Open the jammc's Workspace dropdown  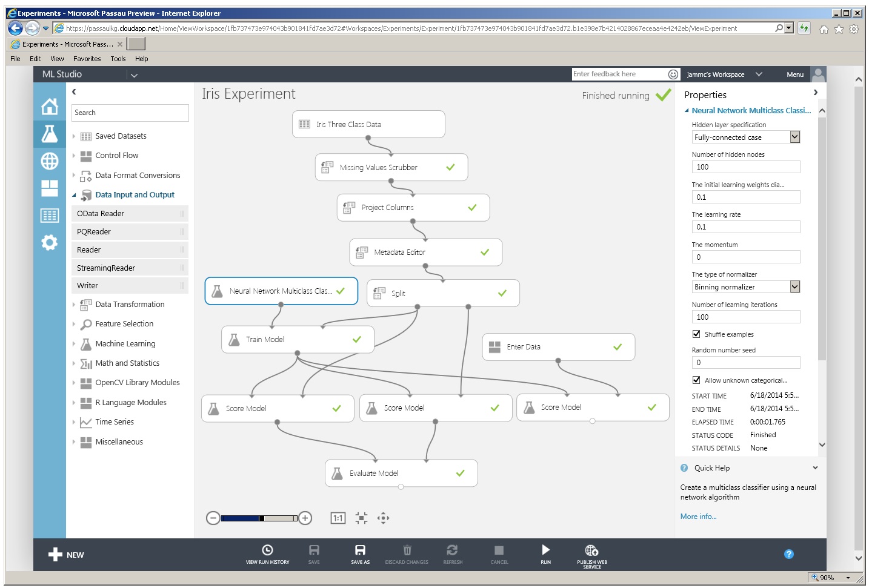759,74
